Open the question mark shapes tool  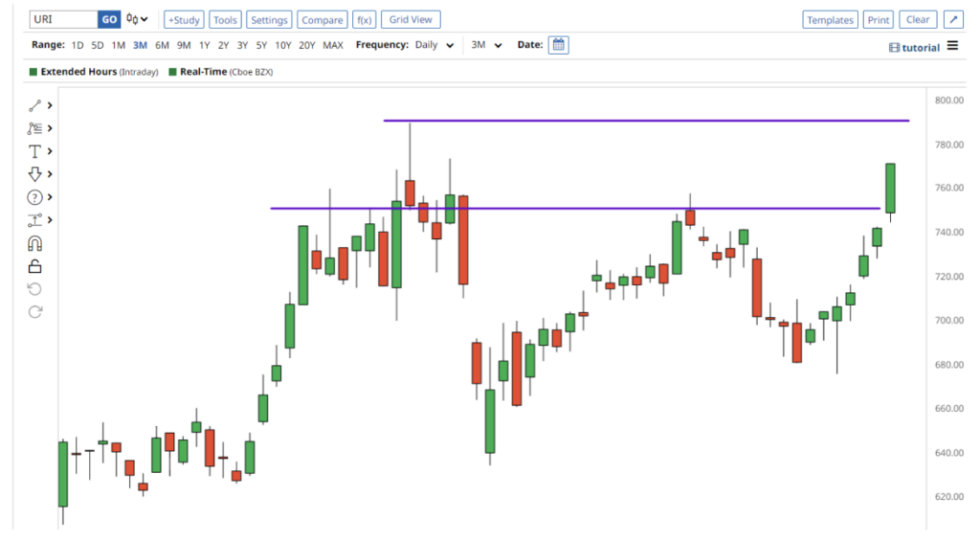[34, 197]
